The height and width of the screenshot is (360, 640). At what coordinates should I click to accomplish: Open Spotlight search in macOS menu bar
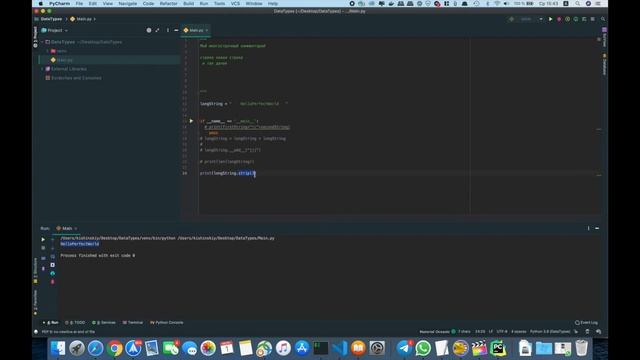point(578,4)
